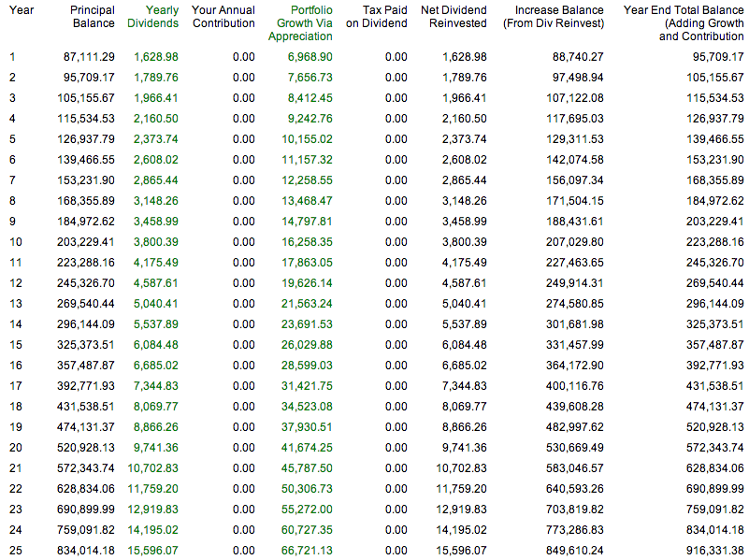Click year 21 Principal Balance 572,343.74
The height and width of the screenshot is (560, 749).
pyautogui.click(x=86, y=467)
